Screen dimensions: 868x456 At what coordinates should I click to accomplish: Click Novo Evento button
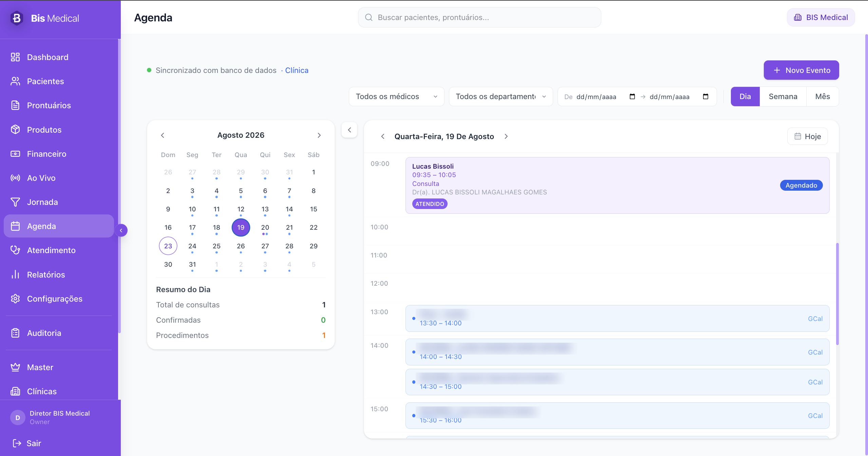pyautogui.click(x=801, y=70)
